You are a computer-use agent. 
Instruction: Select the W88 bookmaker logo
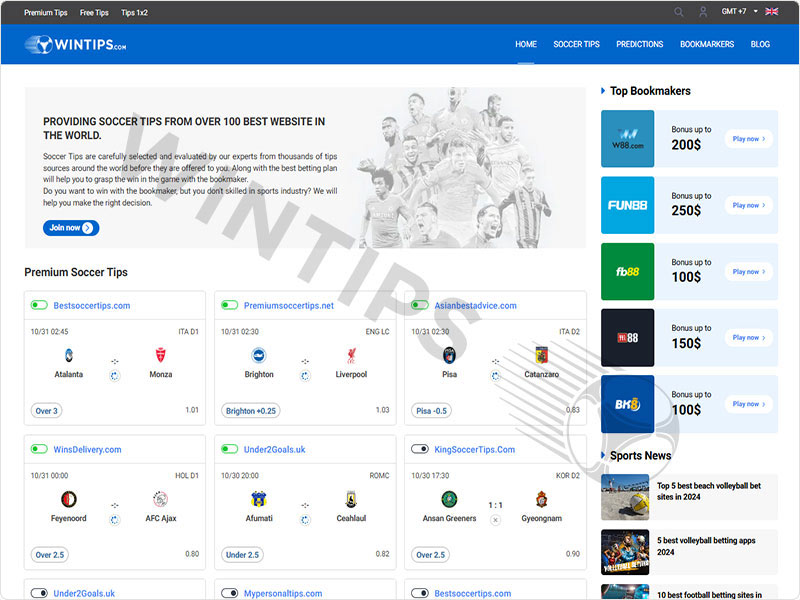point(627,138)
